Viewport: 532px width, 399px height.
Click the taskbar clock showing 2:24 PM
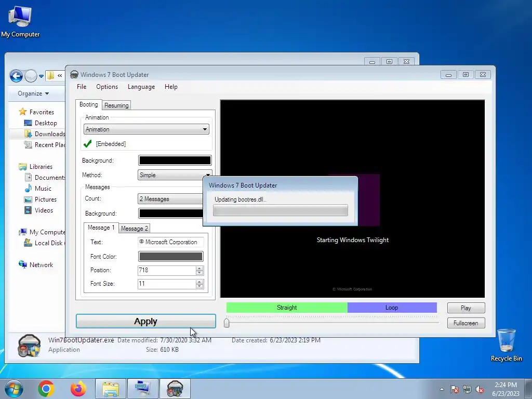[x=506, y=389]
